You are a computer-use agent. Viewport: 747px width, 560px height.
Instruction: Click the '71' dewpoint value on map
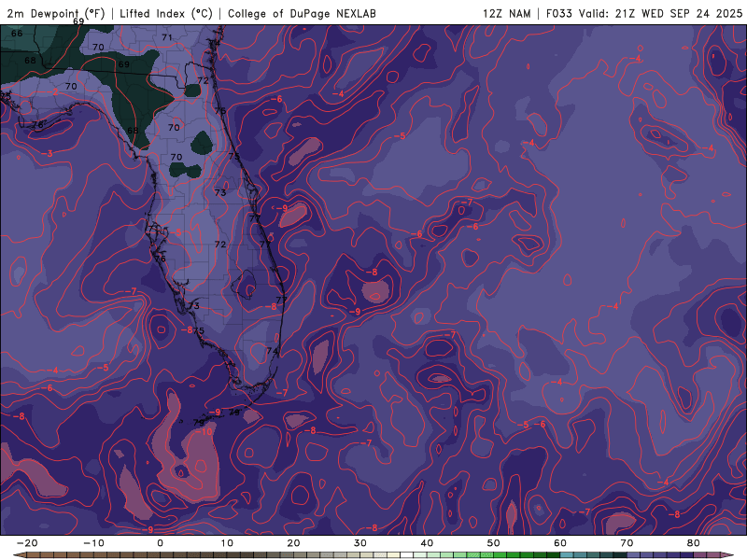point(167,37)
